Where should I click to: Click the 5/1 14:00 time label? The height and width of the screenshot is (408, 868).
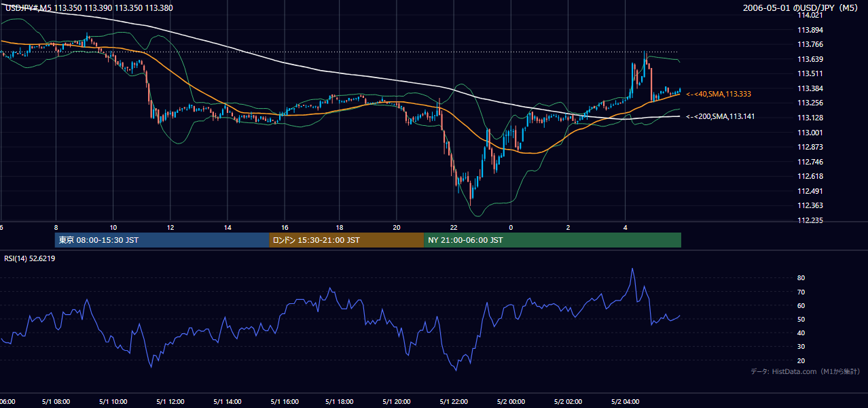click(x=228, y=402)
